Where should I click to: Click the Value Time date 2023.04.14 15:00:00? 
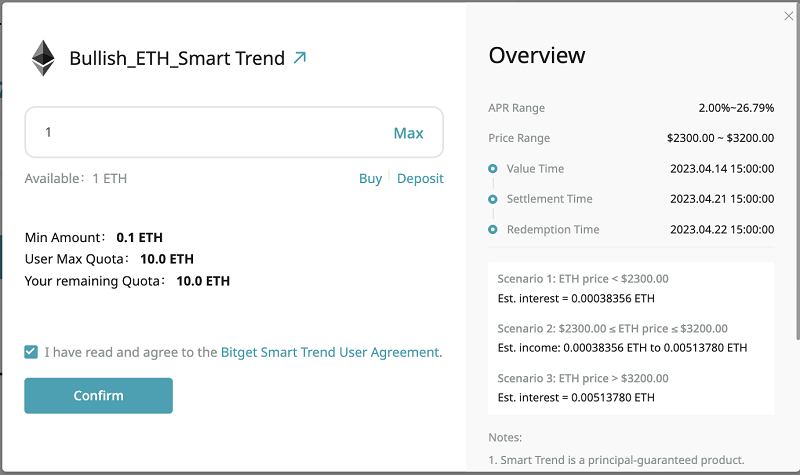pyautogui.click(x=722, y=168)
